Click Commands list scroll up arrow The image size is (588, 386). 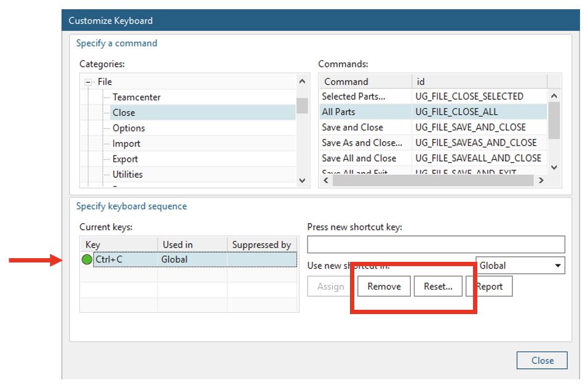[x=554, y=96]
